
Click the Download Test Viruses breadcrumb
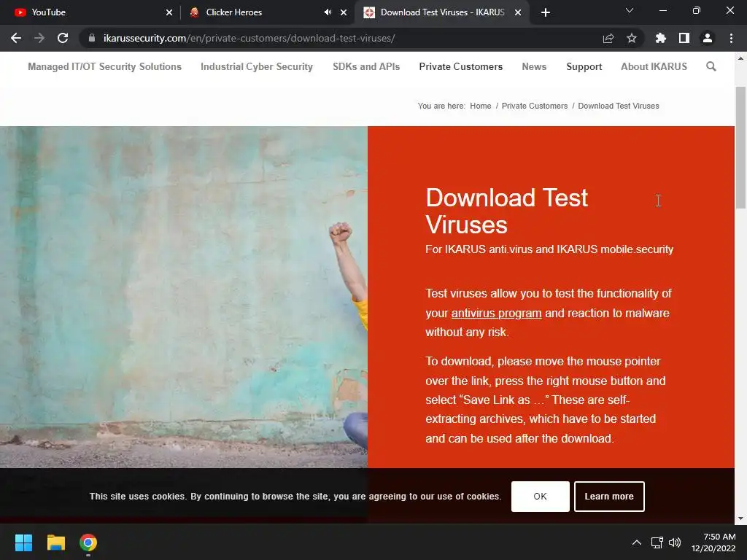619,106
